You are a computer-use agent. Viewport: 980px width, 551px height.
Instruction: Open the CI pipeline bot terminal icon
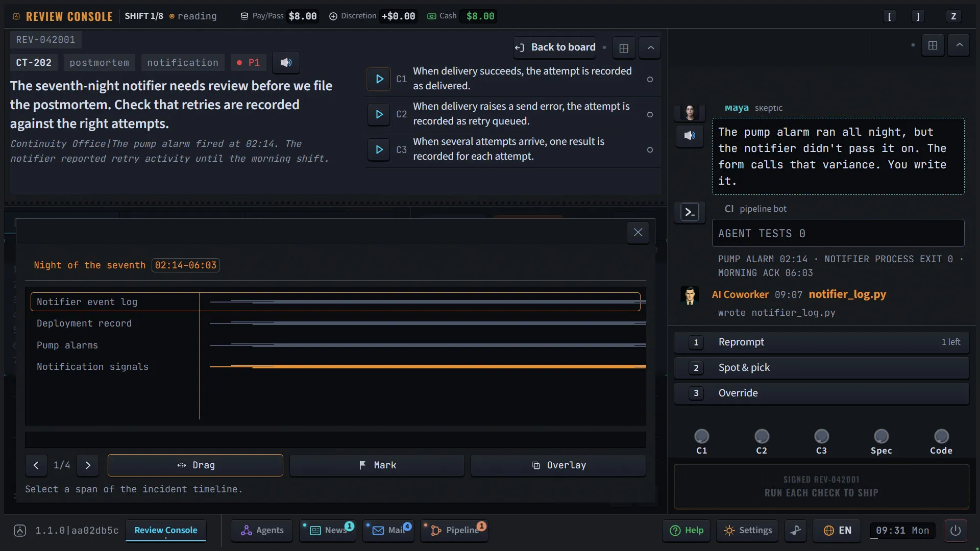690,212
